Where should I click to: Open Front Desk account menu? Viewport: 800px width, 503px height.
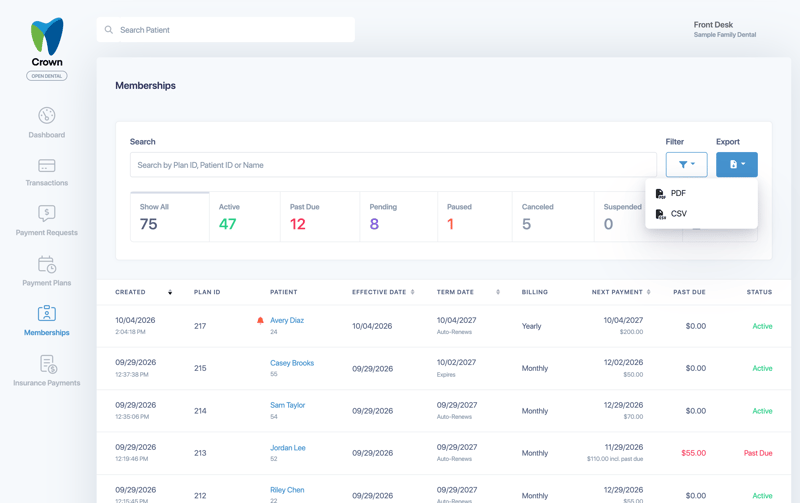(x=724, y=29)
